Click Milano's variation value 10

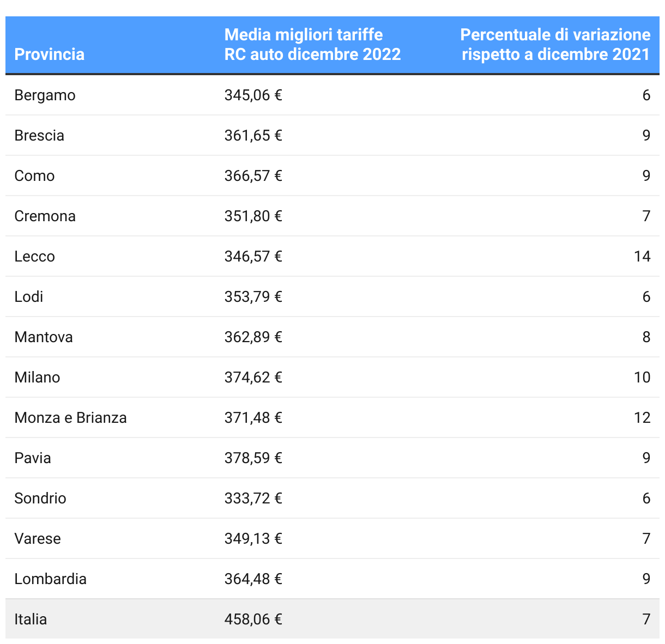click(642, 378)
